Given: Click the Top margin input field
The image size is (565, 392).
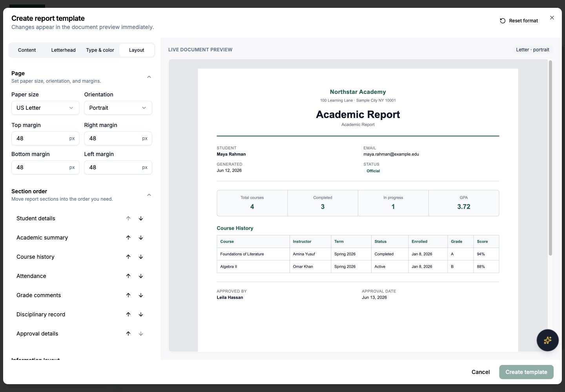Looking at the screenshot, I should (46, 138).
